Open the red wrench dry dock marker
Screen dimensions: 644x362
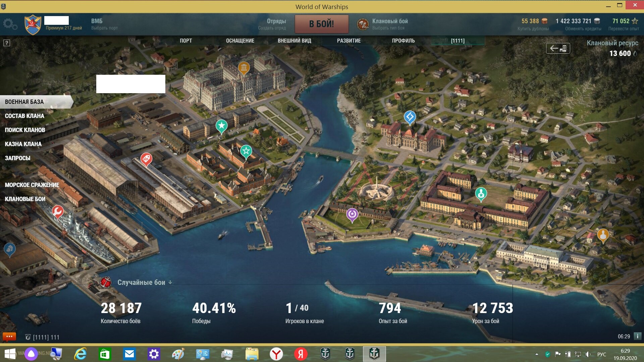(x=57, y=213)
